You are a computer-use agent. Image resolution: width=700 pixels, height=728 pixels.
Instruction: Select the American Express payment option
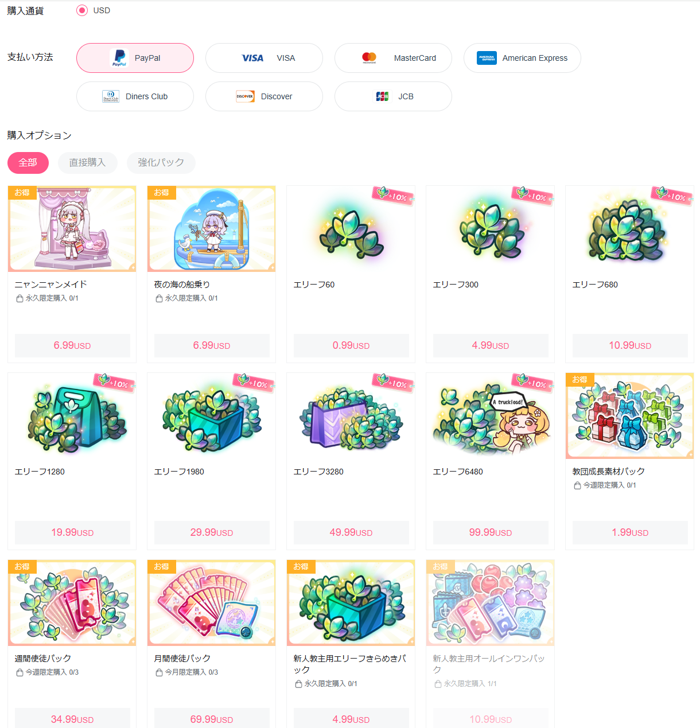click(x=522, y=58)
